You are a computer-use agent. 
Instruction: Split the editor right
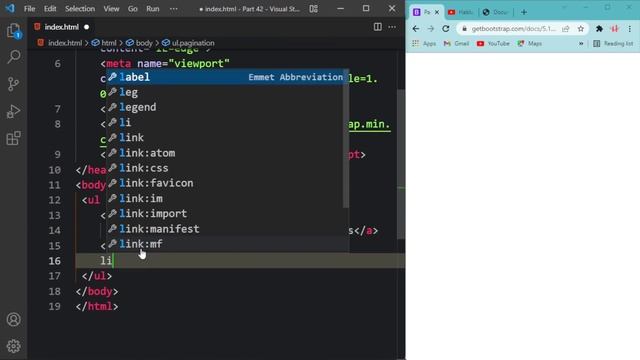click(x=378, y=27)
